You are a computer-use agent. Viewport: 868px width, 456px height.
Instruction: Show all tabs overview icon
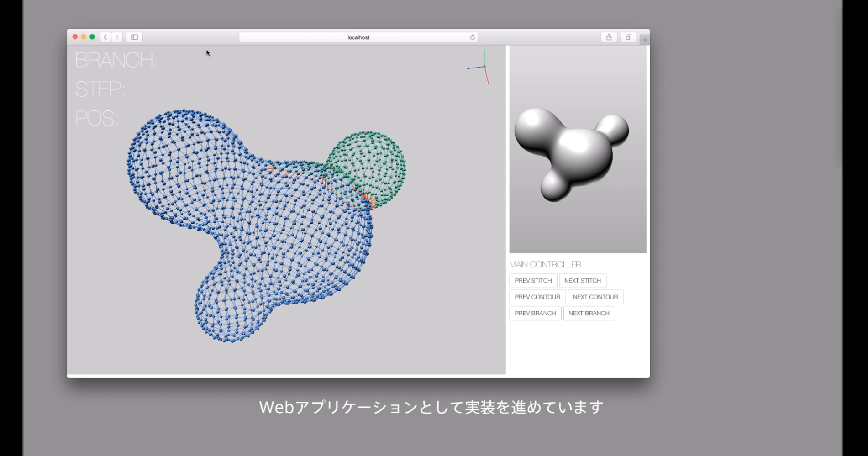pos(628,37)
